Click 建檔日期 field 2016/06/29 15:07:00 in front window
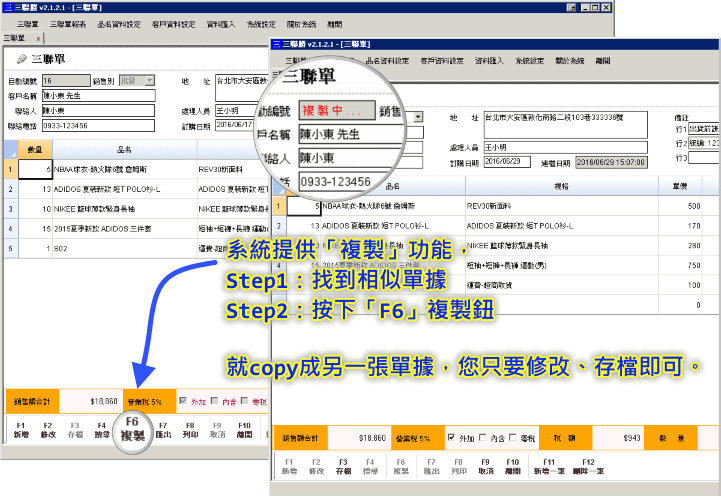This screenshot has width=721, height=496. tap(612, 162)
